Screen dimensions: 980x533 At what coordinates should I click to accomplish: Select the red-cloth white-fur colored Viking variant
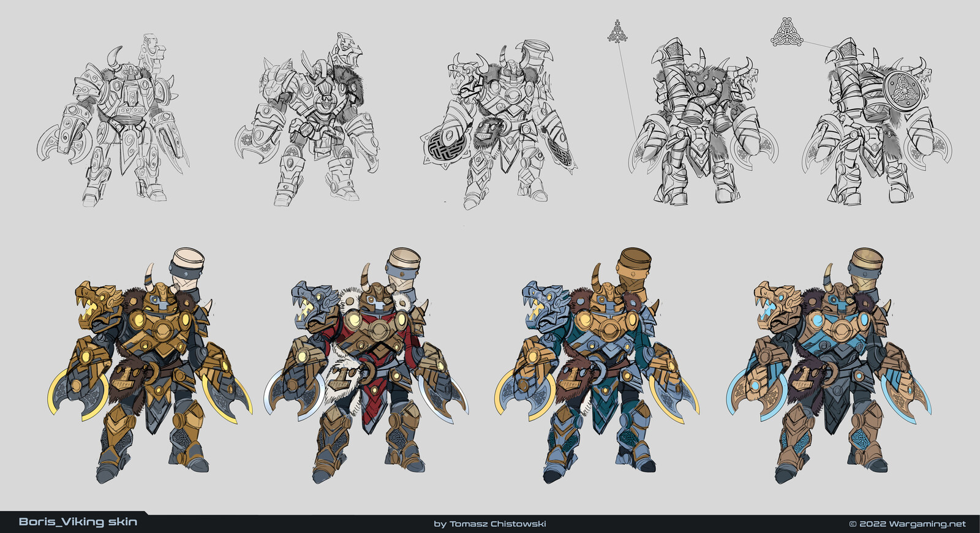[366, 366]
